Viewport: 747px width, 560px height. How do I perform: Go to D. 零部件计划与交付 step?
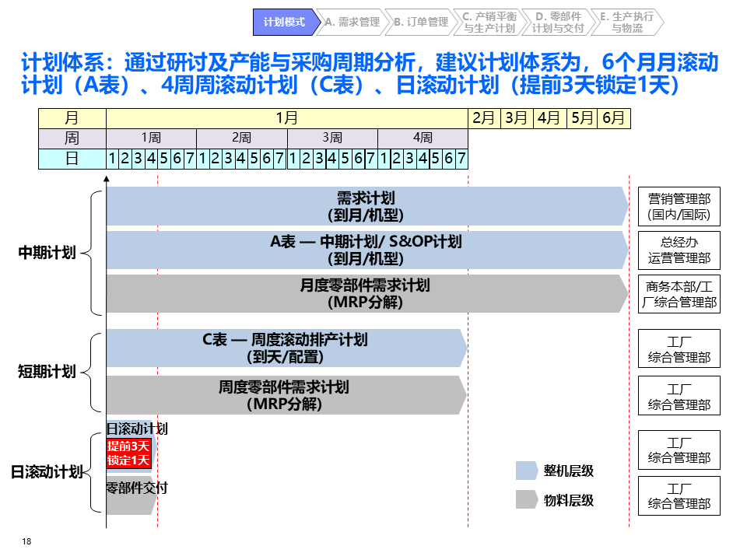click(559, 22)
